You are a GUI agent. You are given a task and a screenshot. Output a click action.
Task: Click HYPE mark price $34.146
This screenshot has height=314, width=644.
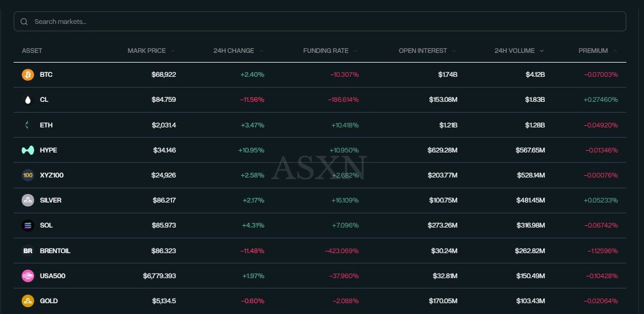(164, 150)
